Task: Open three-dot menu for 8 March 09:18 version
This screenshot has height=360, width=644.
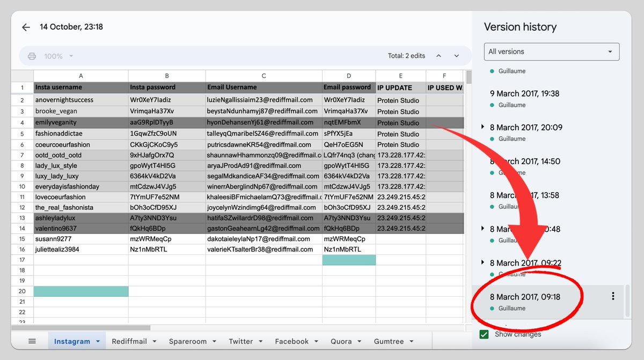Action: [613, 296]
